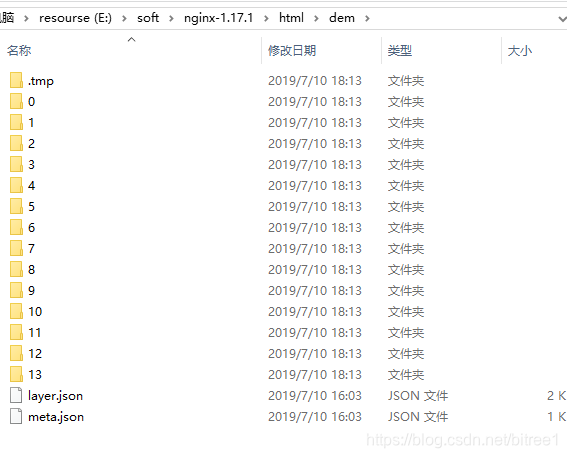Screen dimensions: 567x458
Task: Select the folder icon named 3
Action: click(x=16, y=164)
